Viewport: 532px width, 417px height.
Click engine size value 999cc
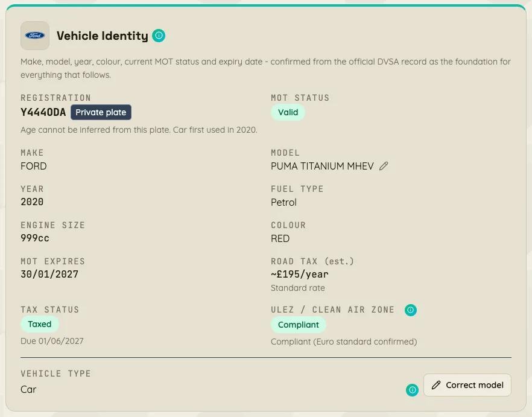(35, 238)
